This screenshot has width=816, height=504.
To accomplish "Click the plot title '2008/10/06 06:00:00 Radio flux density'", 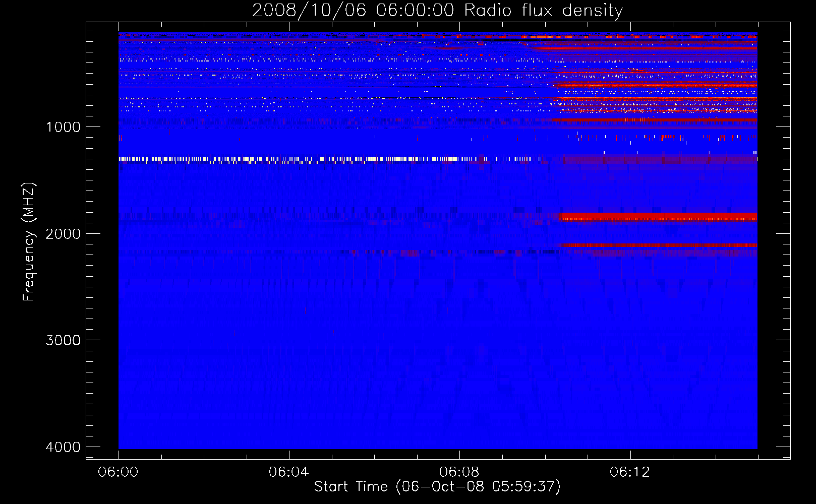I will point(437,11).
